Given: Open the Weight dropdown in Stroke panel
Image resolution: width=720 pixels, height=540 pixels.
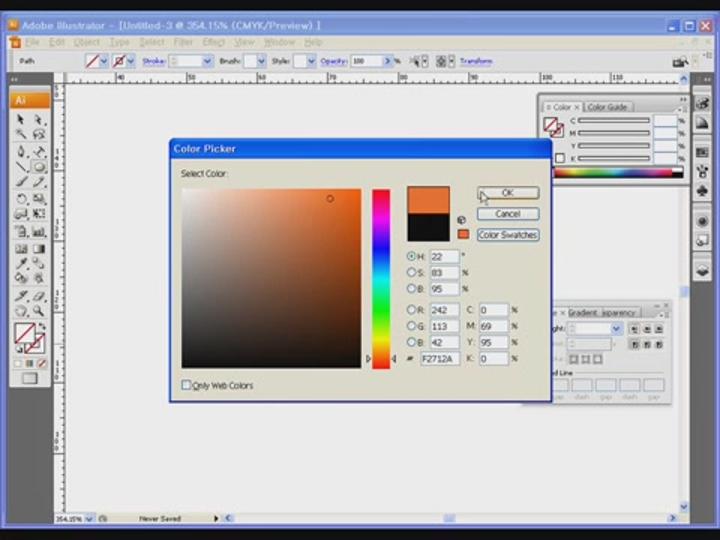Looking at the screenshot, I should [616, 328].
